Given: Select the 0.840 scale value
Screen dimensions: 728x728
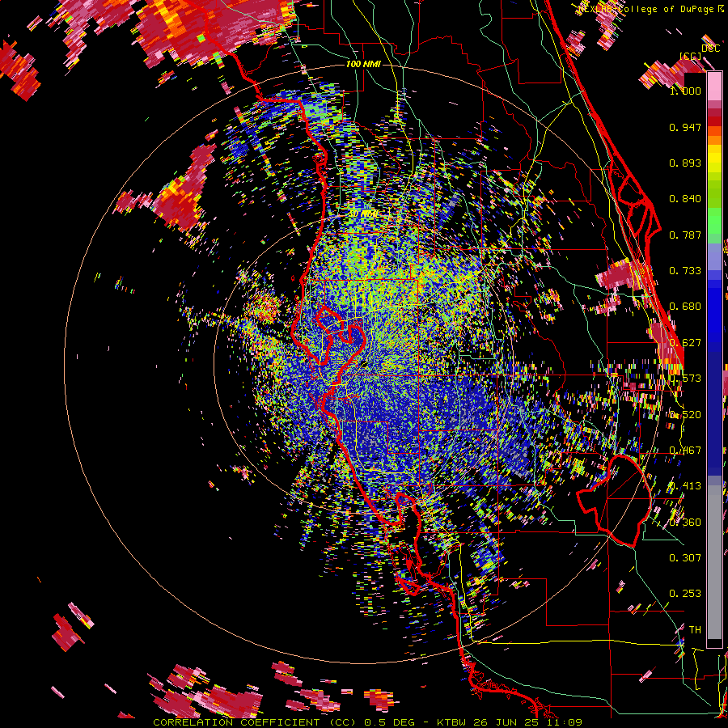Looking at the screenshot, I should click(x=685, y=199).
